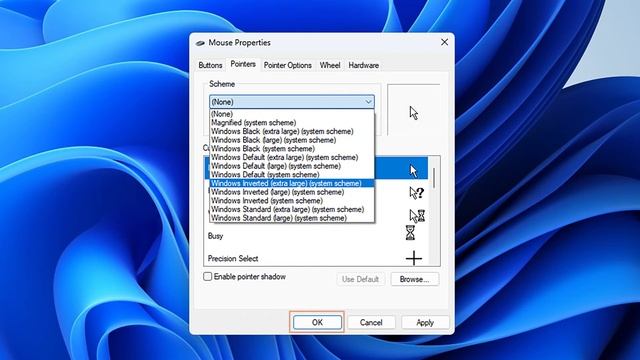Choose Windows Inverted (system scheme)

pyautogui.click(x=292, y=200)
